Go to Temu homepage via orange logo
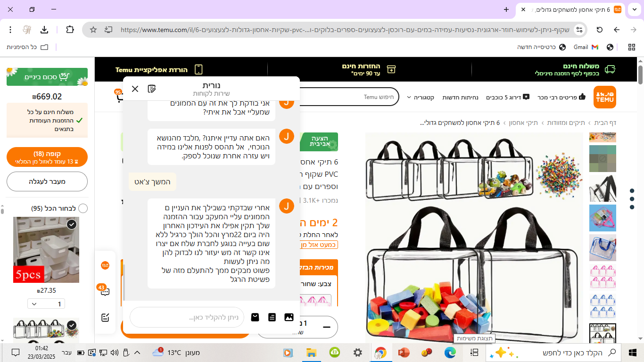The image size is (644, 362). tap(605, 97)
